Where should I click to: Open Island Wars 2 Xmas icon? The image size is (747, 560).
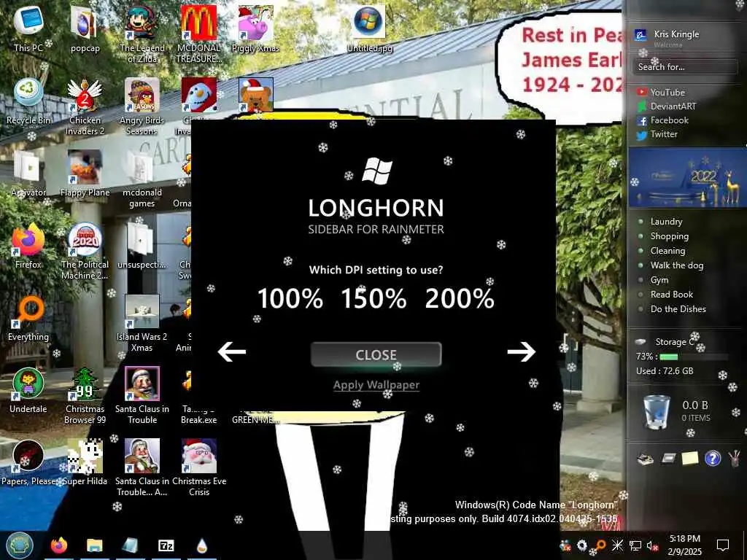(x=142, y=324)
